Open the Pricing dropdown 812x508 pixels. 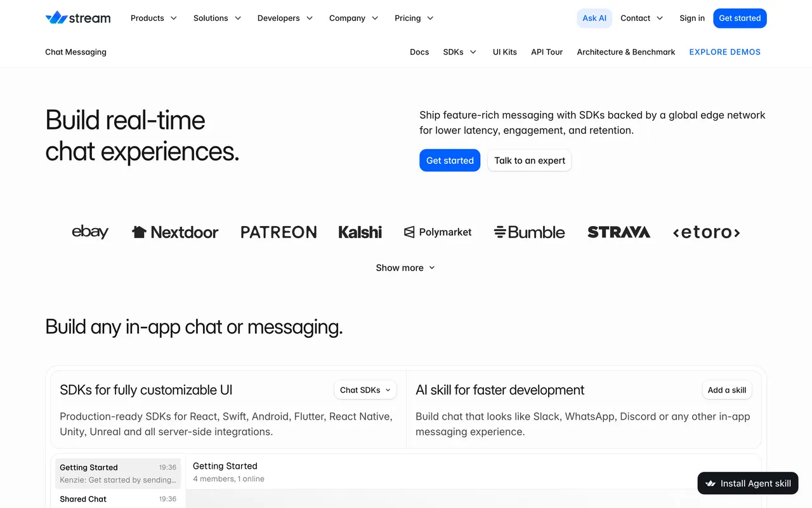click(414, 18)
